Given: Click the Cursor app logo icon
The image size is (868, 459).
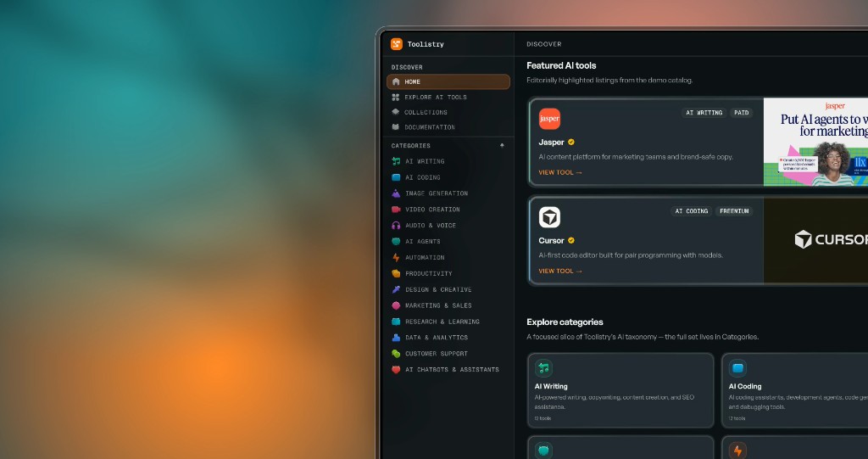Looking at the screenshot, I should click(549, 217).
